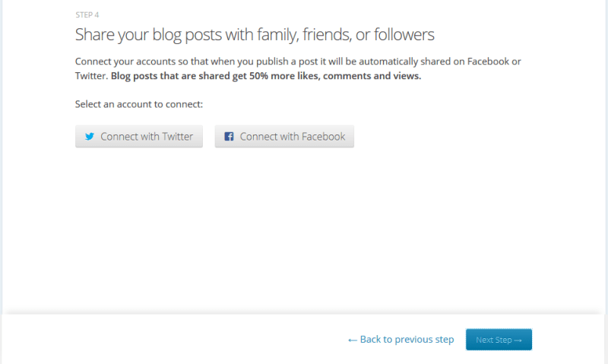Click the phrase comments and views
The width and height of the screenshot is (608, 364).
pos(372,76)
